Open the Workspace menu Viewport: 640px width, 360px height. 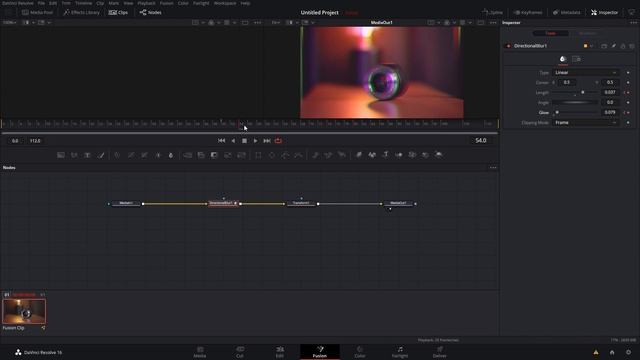[x=225, y=3]
